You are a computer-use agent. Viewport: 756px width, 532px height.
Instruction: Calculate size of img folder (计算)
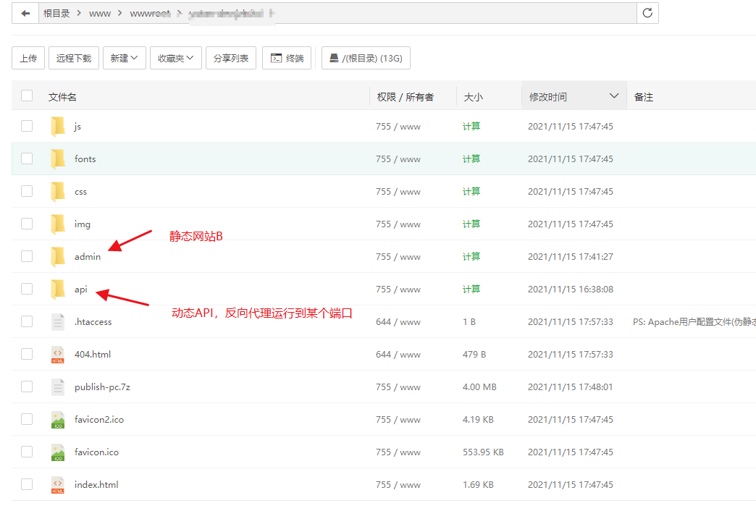[471, 224]
